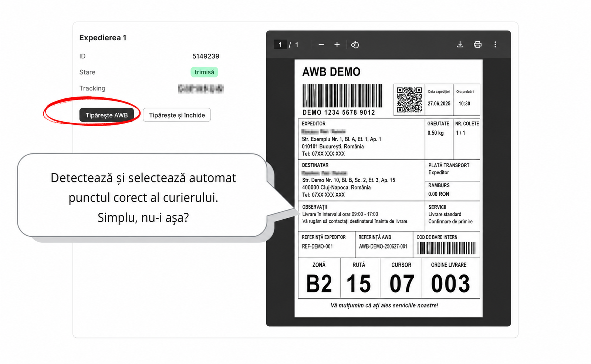Rotate the PDF page
The image size is (591, 364).
click(x=355, y=45)
